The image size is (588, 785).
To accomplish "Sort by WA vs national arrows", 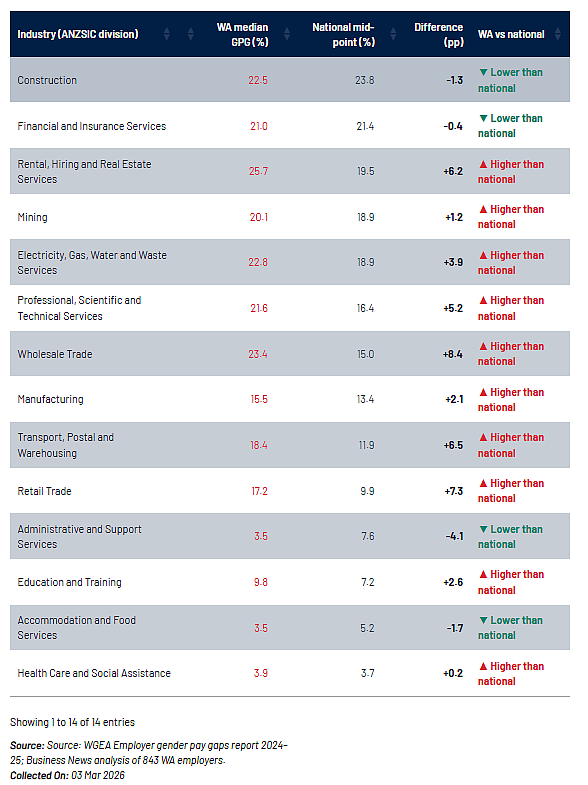I will (557, 34).
